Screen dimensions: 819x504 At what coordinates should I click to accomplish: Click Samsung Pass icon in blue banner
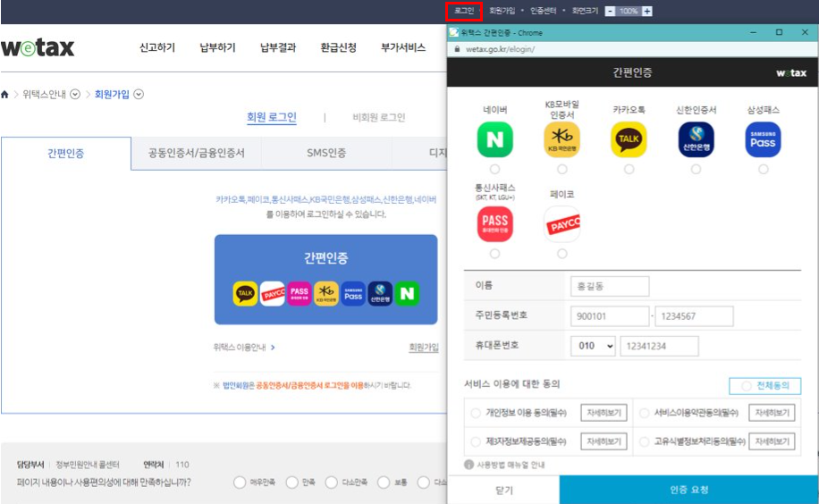coord(353,293)
